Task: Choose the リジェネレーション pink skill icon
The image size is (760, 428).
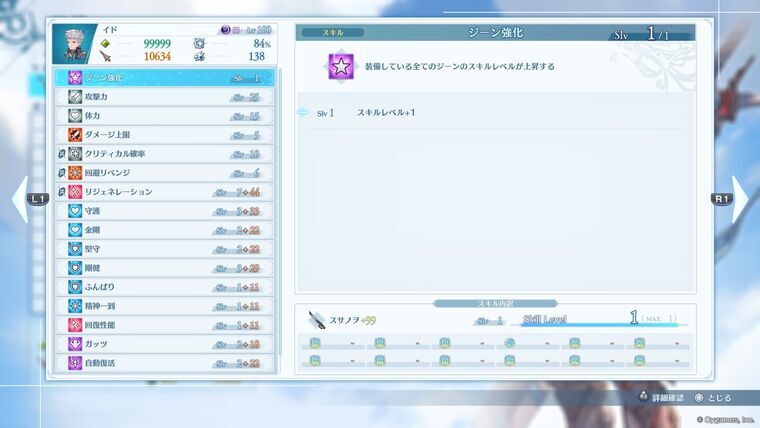Action: [75, 191]
